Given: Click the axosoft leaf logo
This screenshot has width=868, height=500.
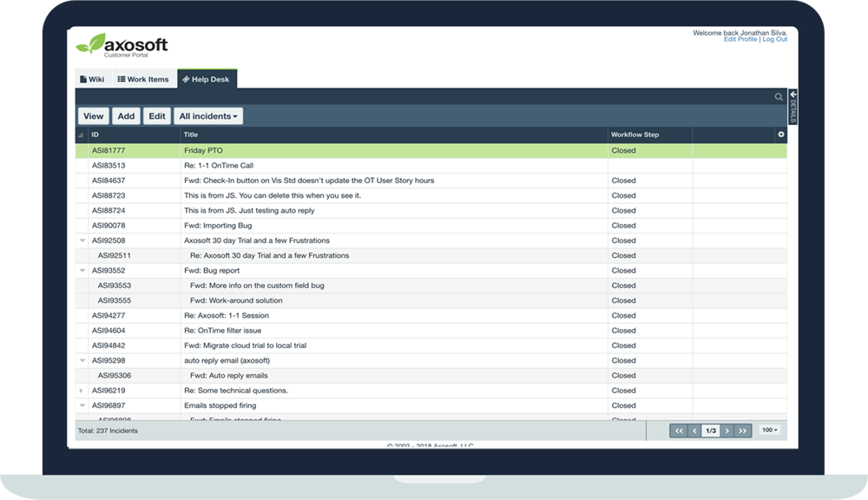Looking at the screenshot, I should pyautogui.click(x=90, y=43).
